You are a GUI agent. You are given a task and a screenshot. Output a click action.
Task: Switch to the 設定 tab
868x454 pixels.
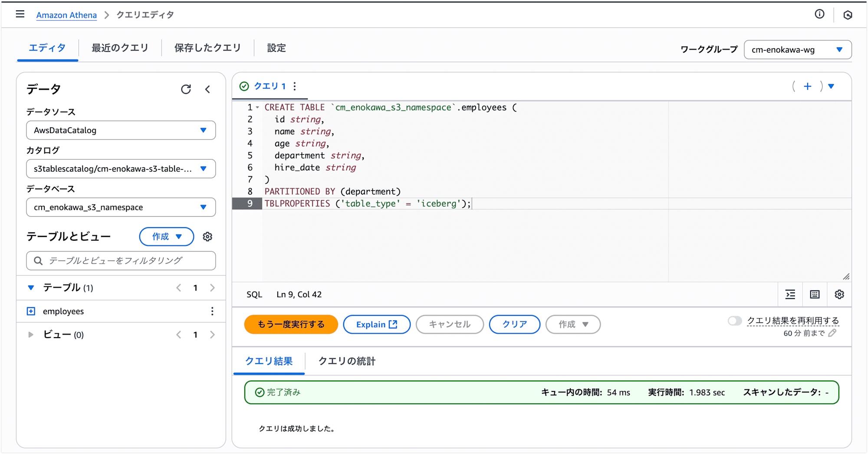pos(276,48)
